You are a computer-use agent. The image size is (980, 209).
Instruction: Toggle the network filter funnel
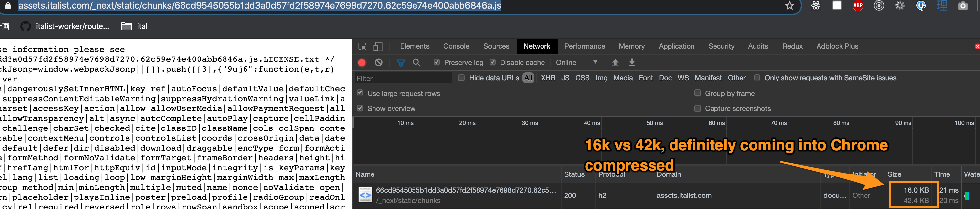coord(401,63)
